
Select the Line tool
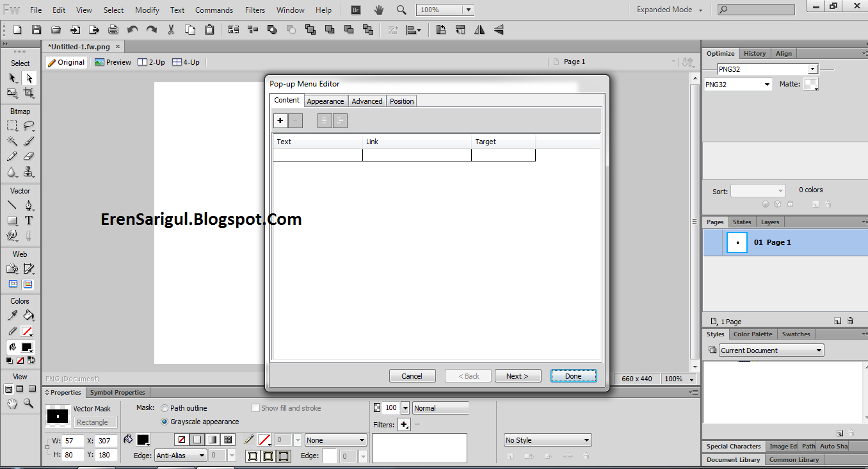tap(12, 206)
